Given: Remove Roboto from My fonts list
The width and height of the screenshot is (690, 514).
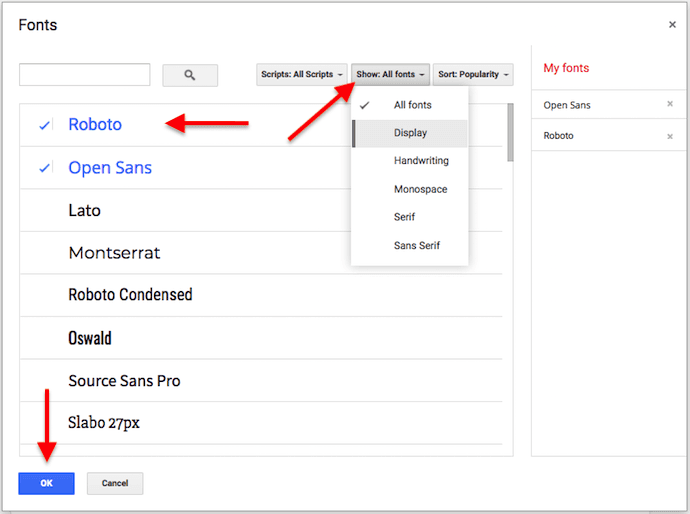Looking at the screenshot, I should click(670, 136).
